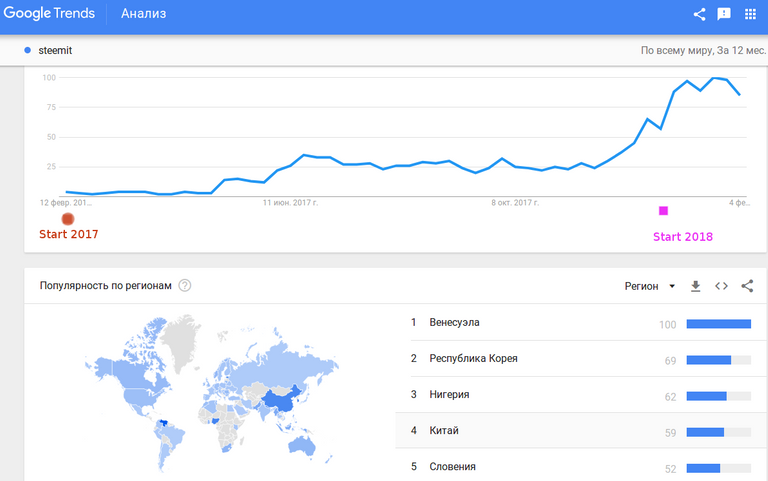Click the share icon in header
Viewport: 768px width, 481px height.
click(x=699, y=14)
